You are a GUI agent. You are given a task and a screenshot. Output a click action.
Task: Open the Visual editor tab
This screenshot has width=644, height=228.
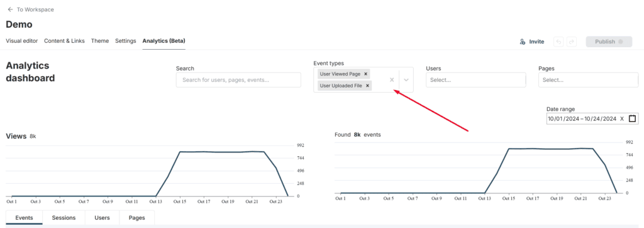coord(22,41)
